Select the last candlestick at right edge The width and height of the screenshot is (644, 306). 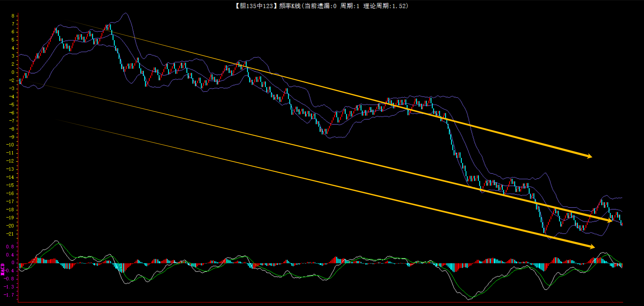point(622,224)
